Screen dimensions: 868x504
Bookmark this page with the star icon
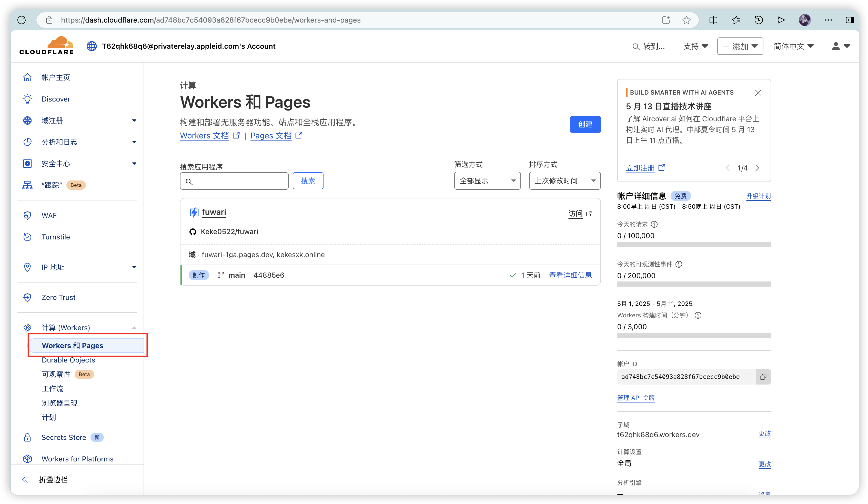(686, 20)
